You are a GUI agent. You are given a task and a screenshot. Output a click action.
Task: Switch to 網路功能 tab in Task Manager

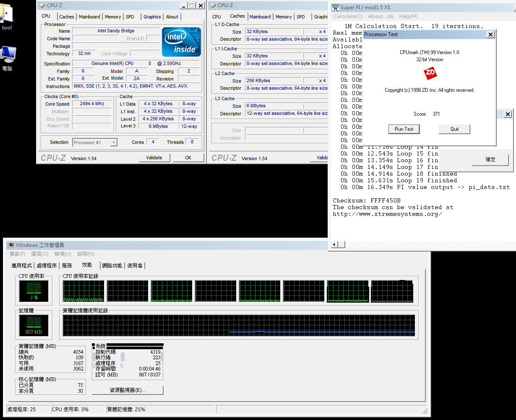coord(112,266)
